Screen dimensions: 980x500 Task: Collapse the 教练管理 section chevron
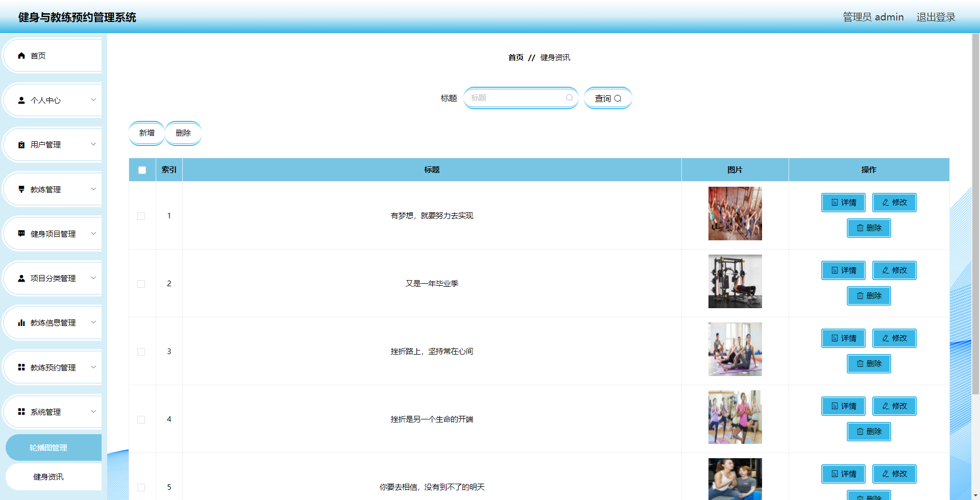[93, 189]
